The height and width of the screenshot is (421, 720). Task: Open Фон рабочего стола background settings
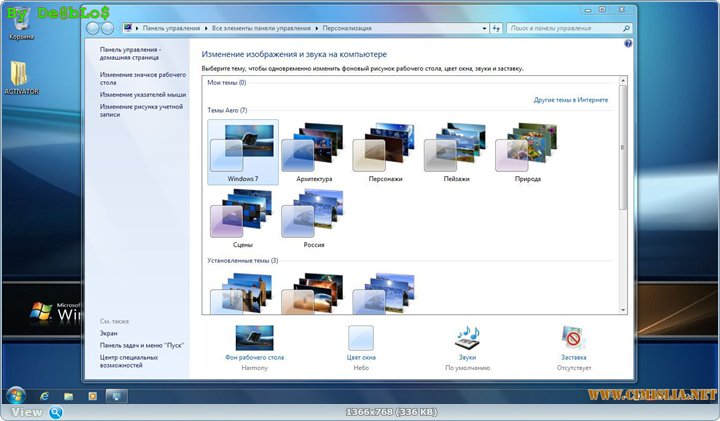pyautogui.click(x=254, y=339)
